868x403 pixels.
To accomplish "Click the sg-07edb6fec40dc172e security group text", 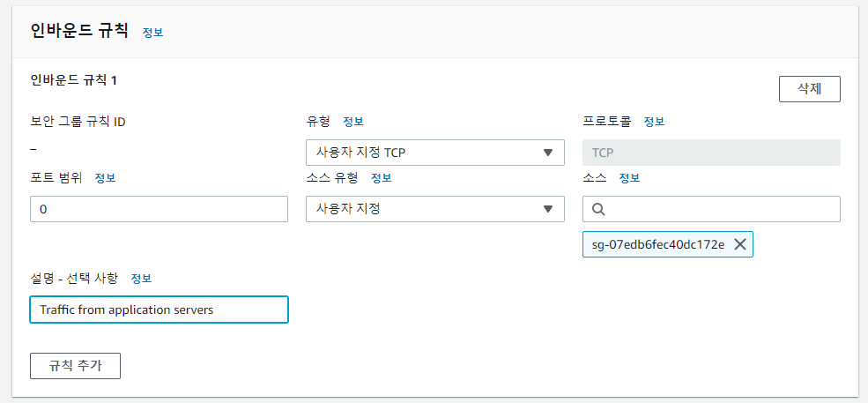I will [x=658, y=244].
